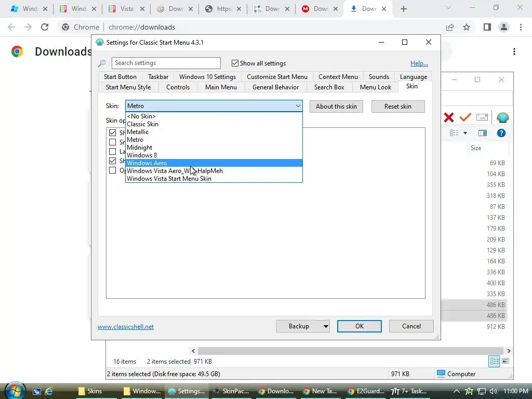Toggle the first skin option checkbox

click(x=112, y=132)
